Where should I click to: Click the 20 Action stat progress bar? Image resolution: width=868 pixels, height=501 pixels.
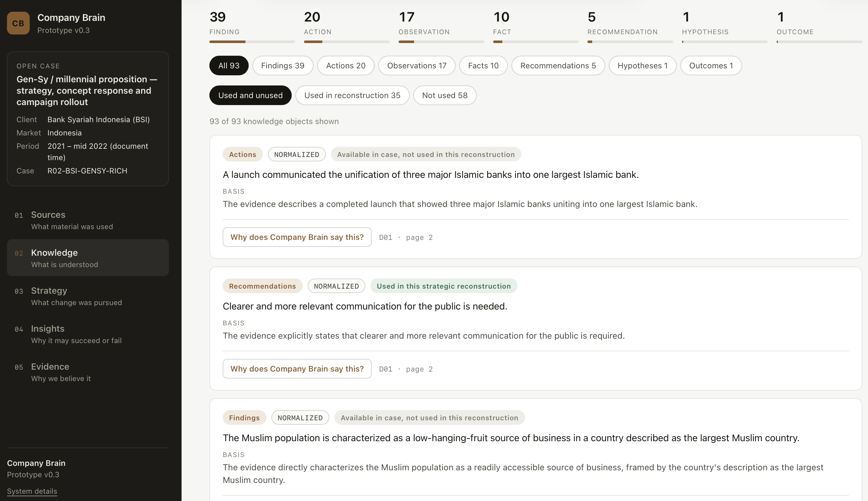[x=347, y=42]
